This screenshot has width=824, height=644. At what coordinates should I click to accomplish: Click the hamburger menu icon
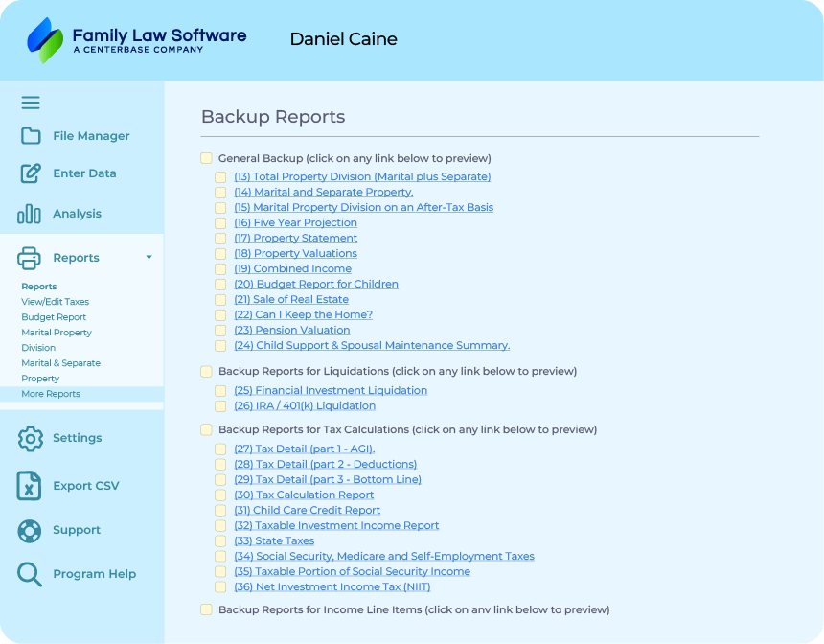pyautogui.click(x=31, y=103)
